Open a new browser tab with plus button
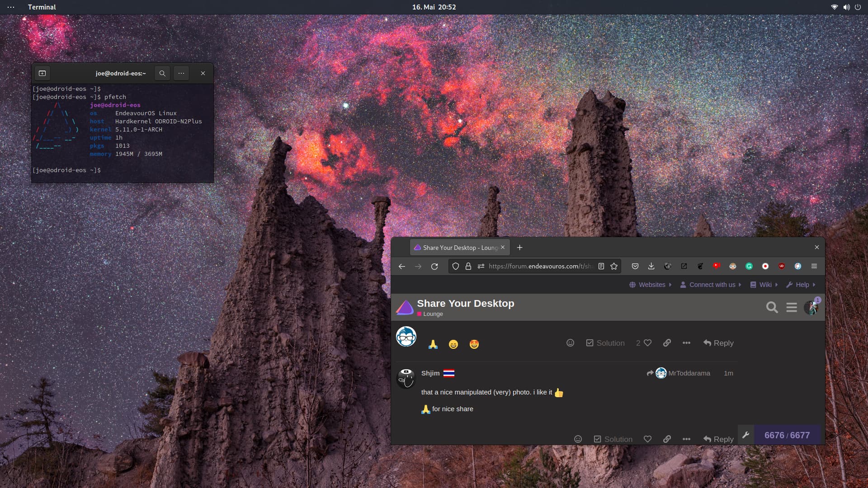Image resolution: width=868 pixels, height=488 pixels. (x=519, y=248)
